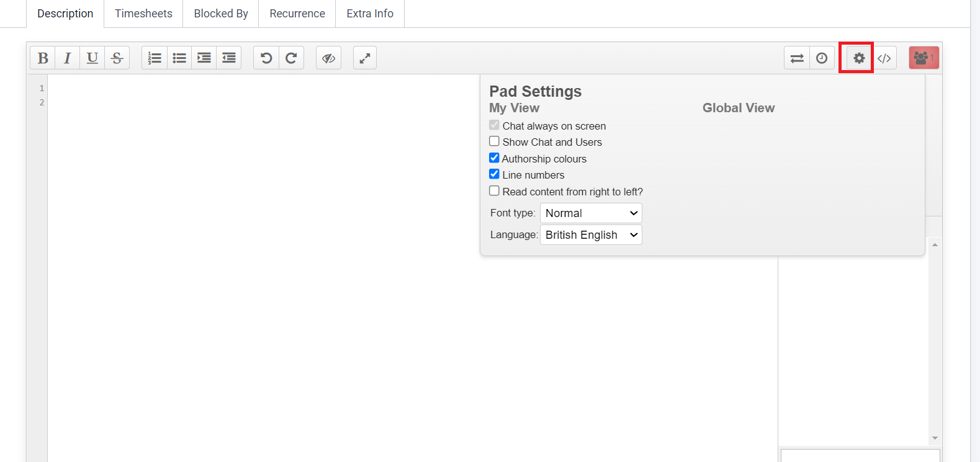
Task: Toggle bold formatting
Action: [x=43, y=58]
